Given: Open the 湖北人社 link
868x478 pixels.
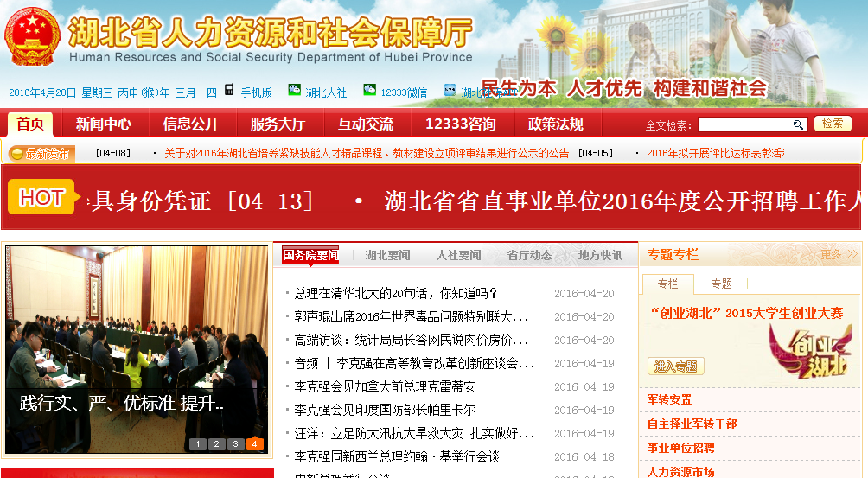Looking at the screenshot, I should pos(326,92).
